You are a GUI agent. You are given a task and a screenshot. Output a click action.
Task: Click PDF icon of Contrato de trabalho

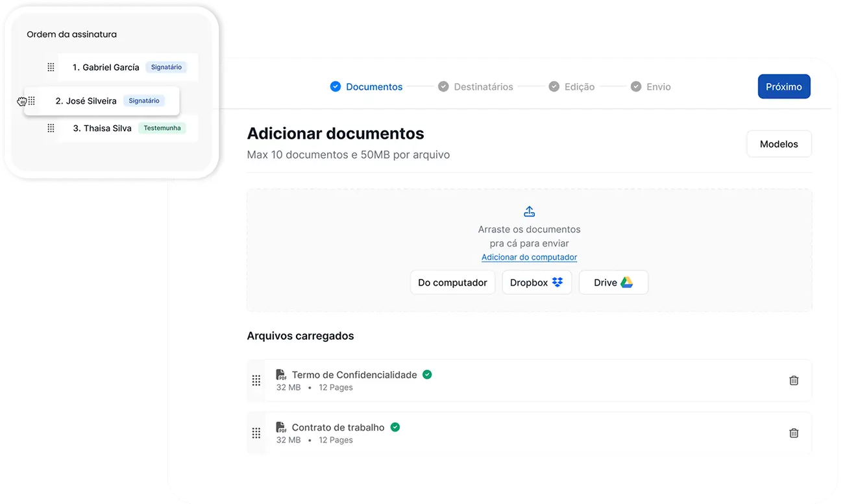tap(281, 427)
